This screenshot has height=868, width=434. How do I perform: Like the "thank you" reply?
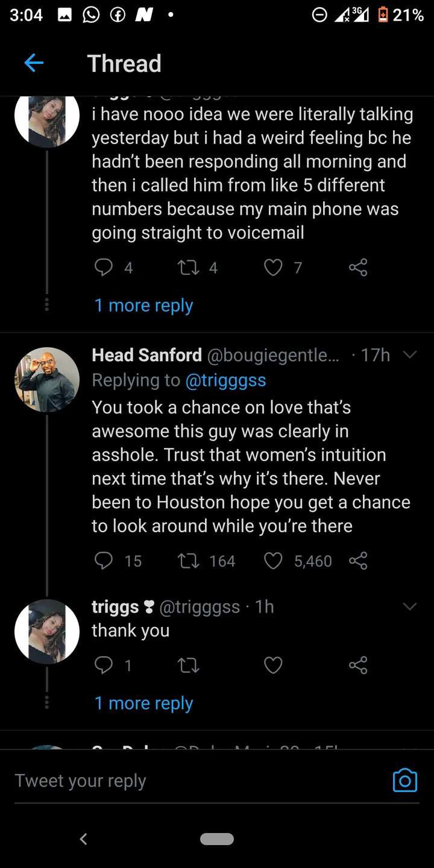[274, 665]
